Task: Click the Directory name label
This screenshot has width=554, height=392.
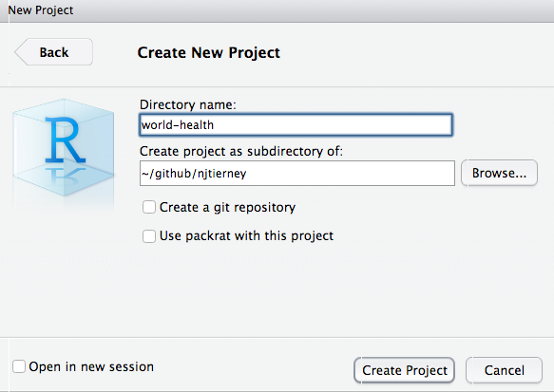Action: click(187, 104)
